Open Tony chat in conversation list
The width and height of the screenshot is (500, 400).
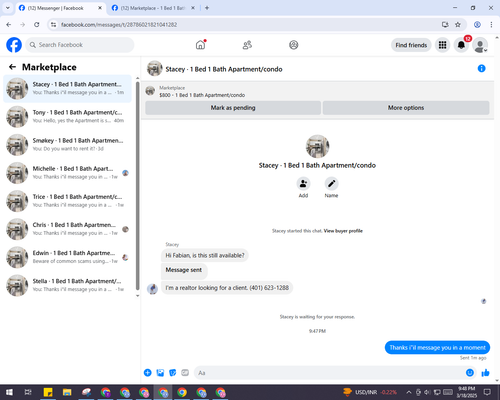pos(67,117)
